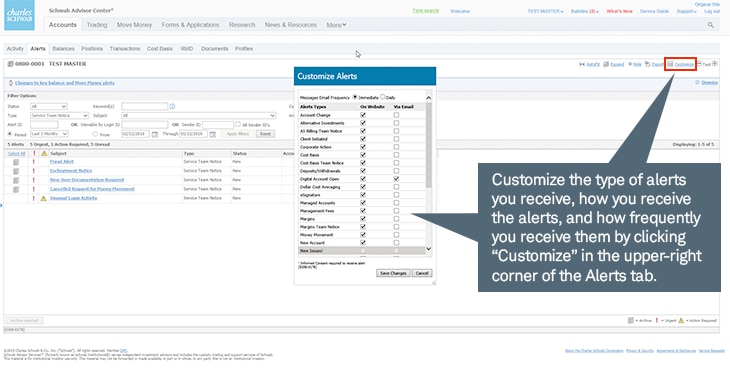Click the print icon beside Text

699,64
